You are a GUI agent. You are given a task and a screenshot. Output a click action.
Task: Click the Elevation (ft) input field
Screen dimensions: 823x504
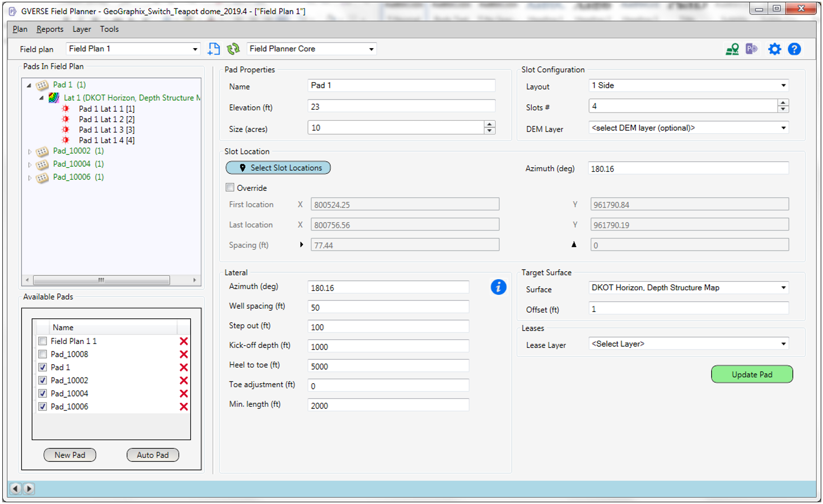[401, 107]
